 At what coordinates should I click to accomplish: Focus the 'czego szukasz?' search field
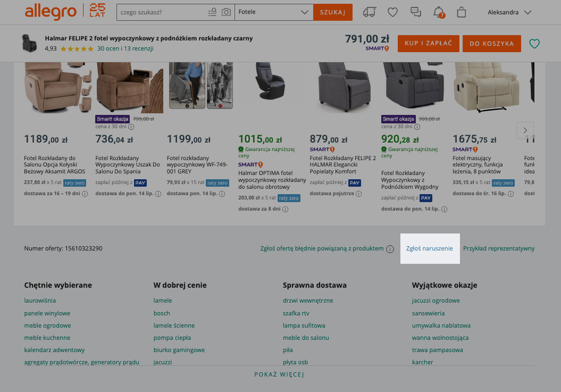(162, 12)
